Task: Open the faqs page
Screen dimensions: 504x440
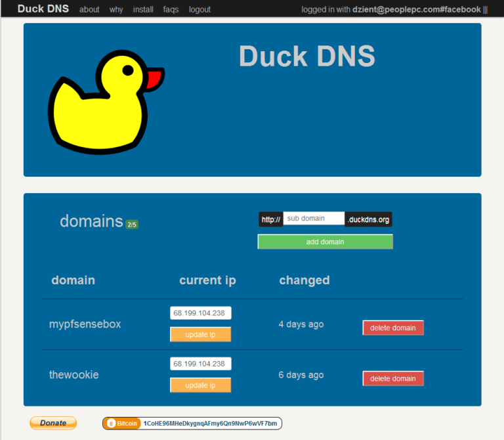Action: [171, 10]
